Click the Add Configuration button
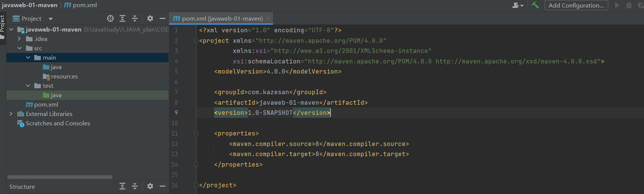644x194 pixels. pos(576,5)
